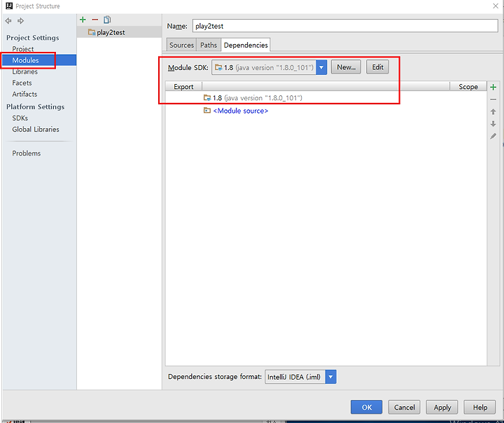
Task: Switch to the Paths tab
Action: [x=209, y=45]
